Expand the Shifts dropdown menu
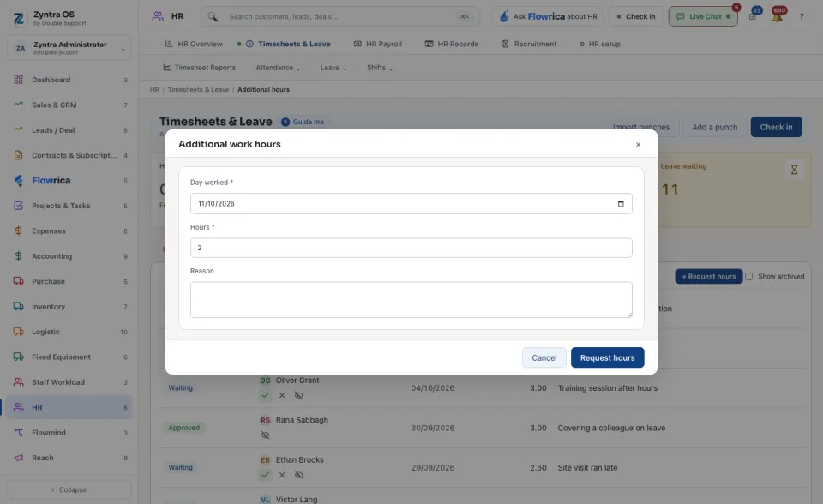This screenshot has height=504, width=823. click(x=380, y=68)
